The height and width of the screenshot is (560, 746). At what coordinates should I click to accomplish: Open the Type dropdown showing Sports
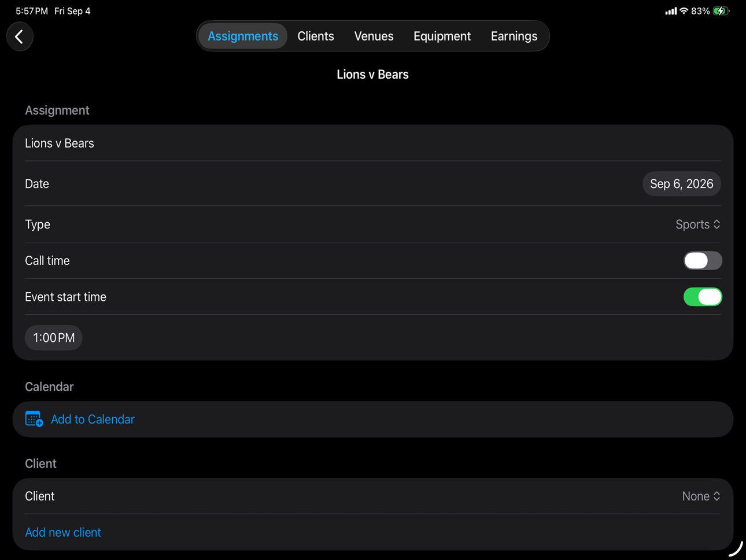tap(698, 224)
